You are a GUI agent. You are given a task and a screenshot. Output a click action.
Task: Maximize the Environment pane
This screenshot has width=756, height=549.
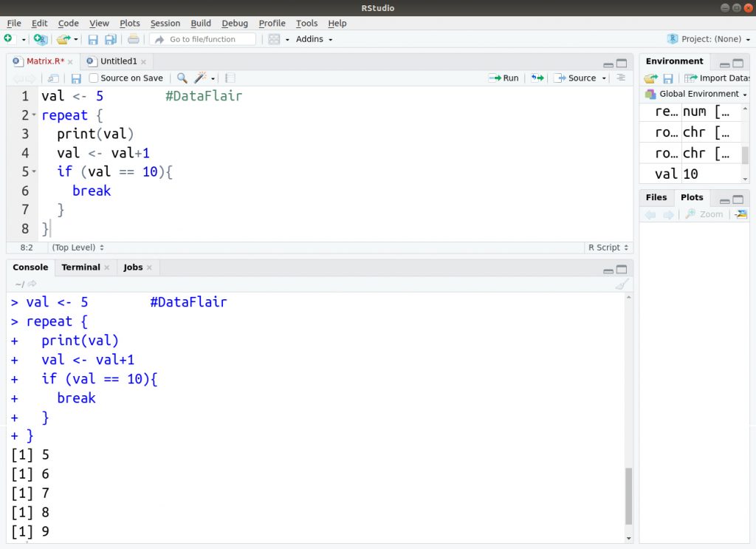click(x=738, y=64)
